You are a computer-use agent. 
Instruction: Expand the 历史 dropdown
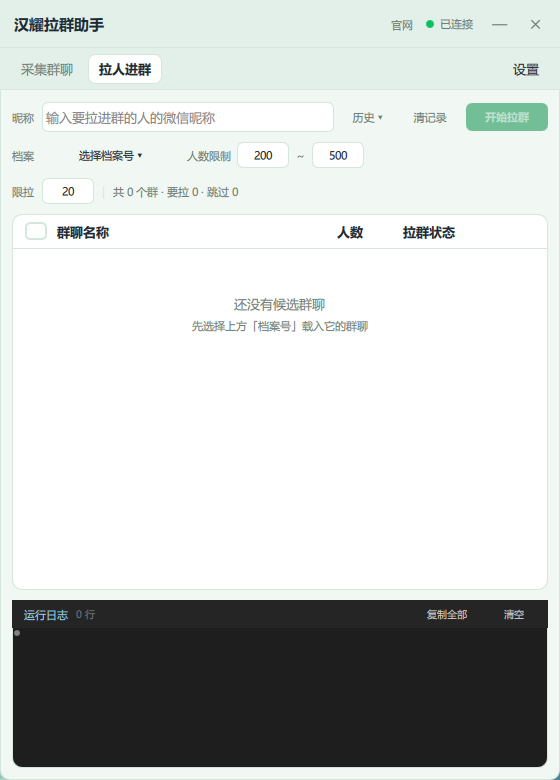[x=367, y=118]
